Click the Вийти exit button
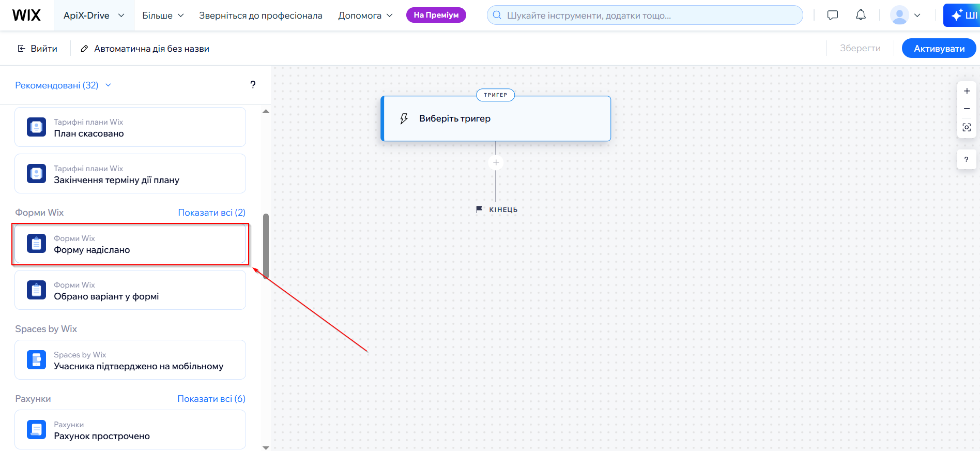Image resolution: width=980 pixels, height=451 pixels. click(37, 49)
